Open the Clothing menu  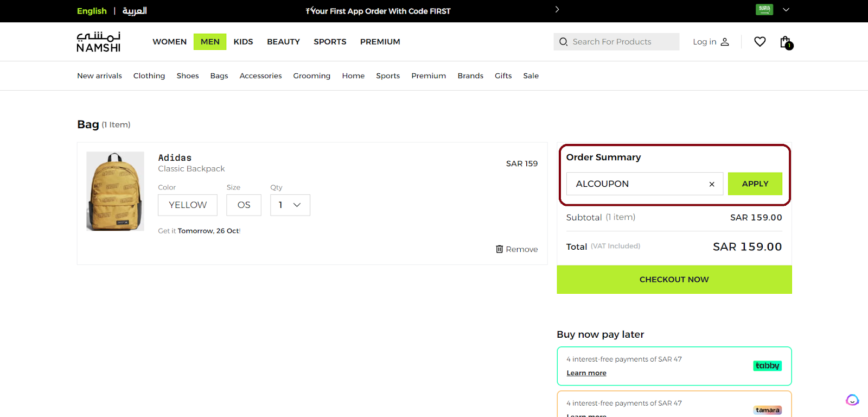[x=149, y=76]
